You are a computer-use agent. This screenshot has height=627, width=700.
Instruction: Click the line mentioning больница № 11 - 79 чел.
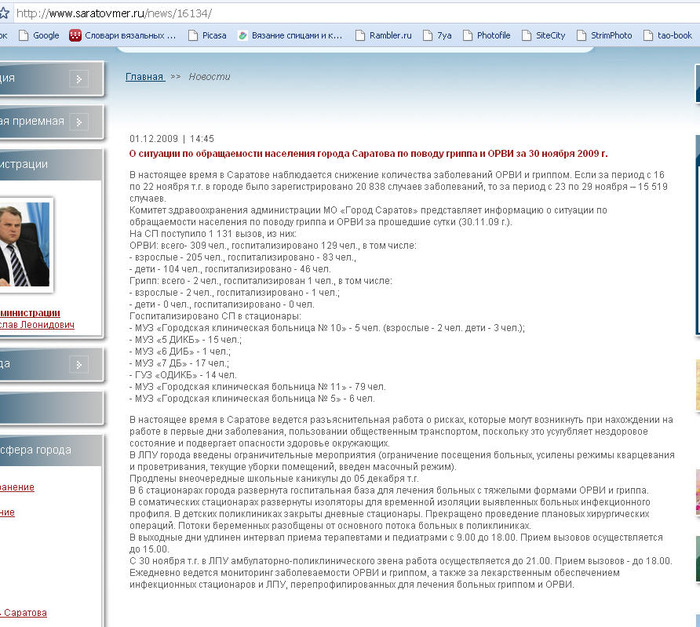click(258, 387)
